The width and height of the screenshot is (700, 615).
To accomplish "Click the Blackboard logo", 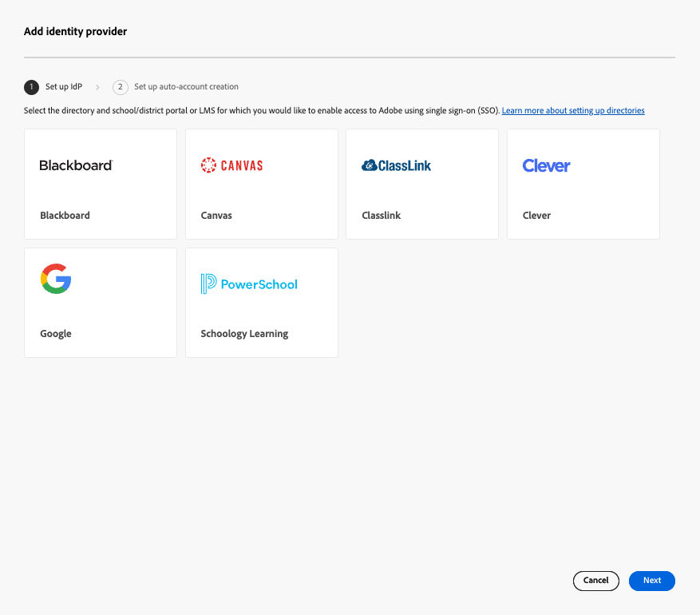I will point(76,165).
